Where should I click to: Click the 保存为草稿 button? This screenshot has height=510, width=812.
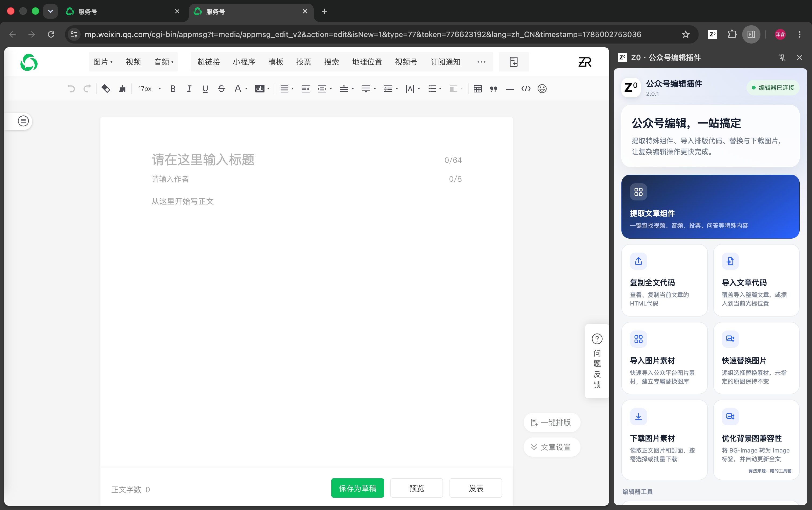click(357, 488)
